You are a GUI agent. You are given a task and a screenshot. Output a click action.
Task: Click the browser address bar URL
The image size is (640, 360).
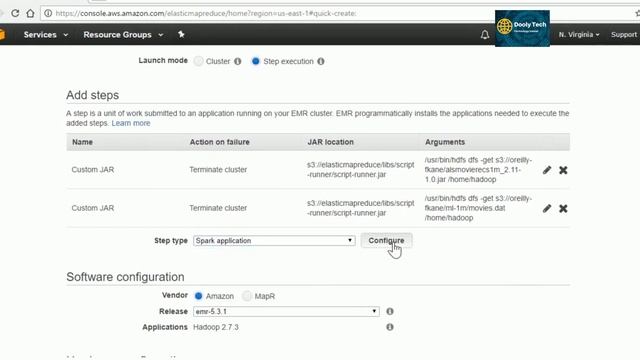point(206,13)
